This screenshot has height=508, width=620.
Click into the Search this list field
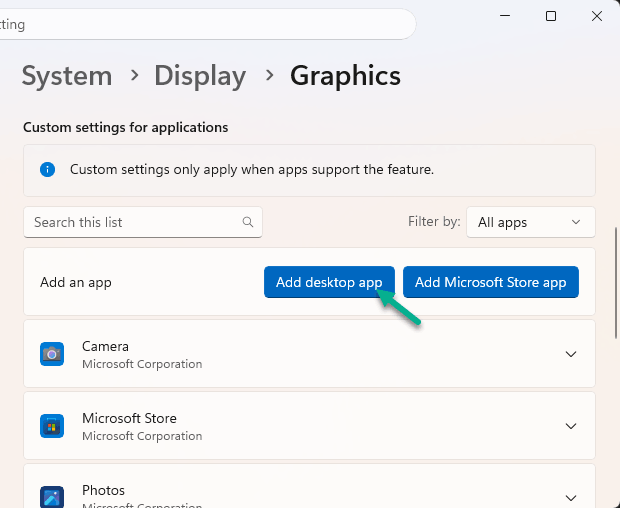pos(143,222)
